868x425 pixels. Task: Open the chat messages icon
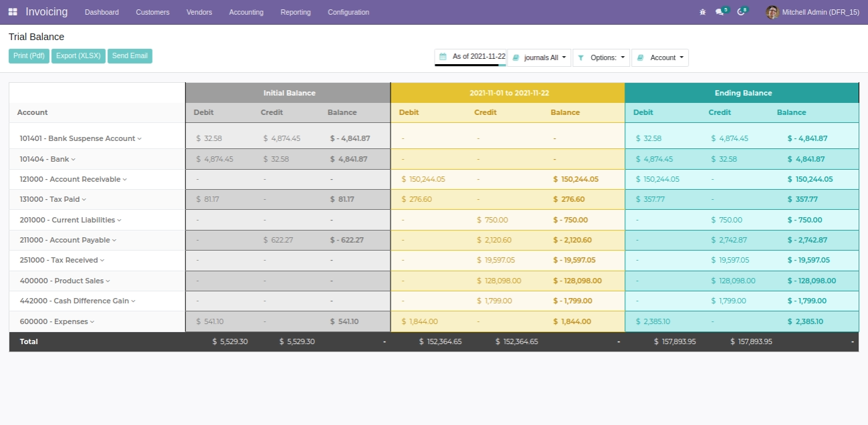(x=720, y=12)
